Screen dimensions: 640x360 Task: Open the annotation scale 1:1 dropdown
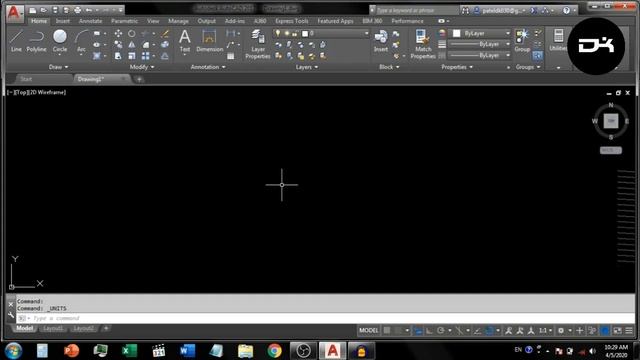[545, 330]
